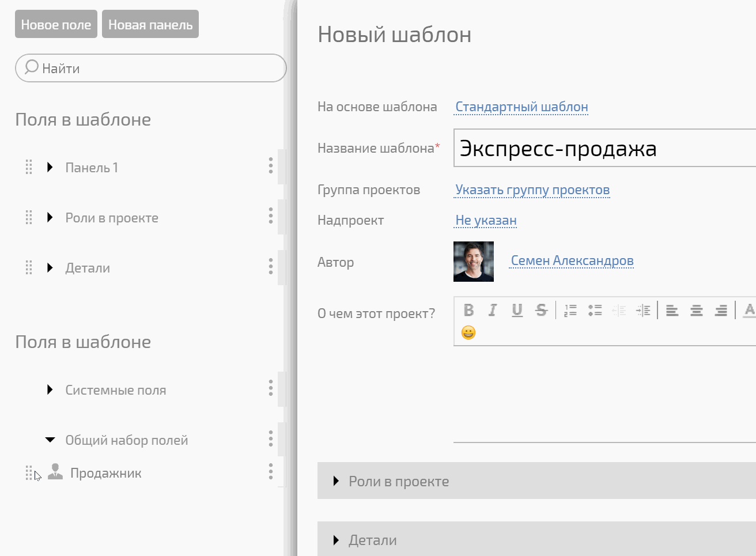Open options menu for Системные поля
This screenshot has height=556, width=756.
tap(270, 388)
